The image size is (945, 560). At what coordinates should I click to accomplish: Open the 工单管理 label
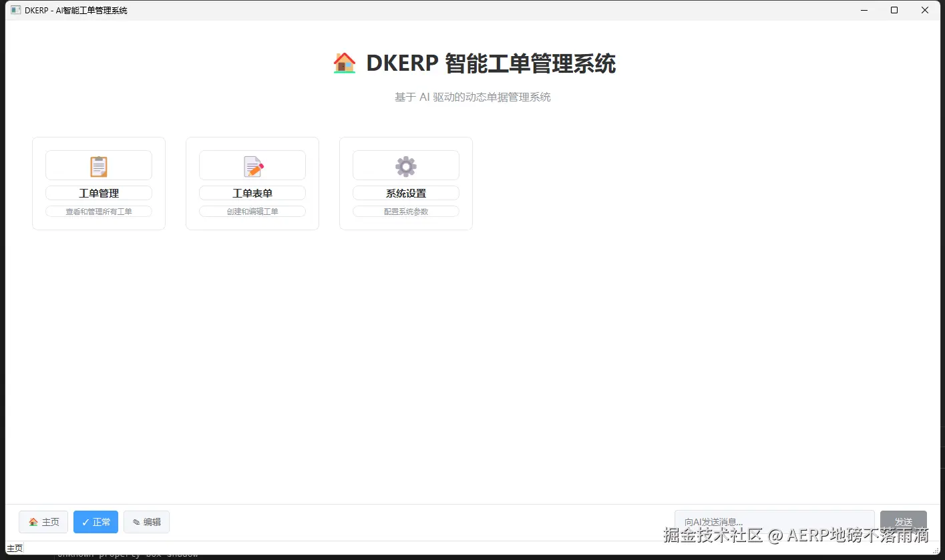[99, 193]
